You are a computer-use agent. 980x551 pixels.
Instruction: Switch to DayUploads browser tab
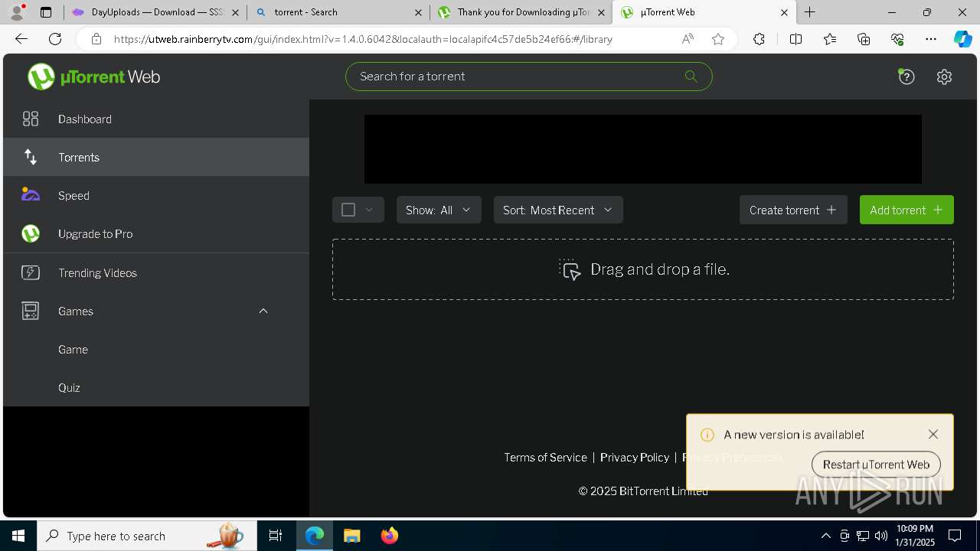pyautogui.click(x=155, y=12)
